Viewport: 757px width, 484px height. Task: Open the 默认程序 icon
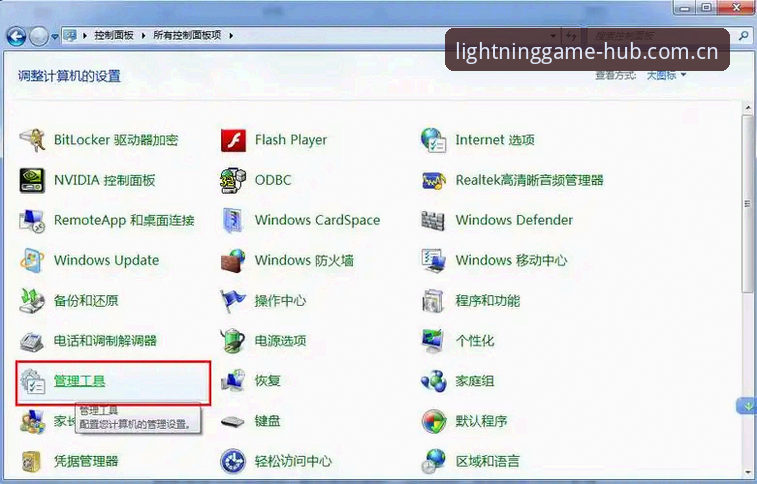pos(434,421)
